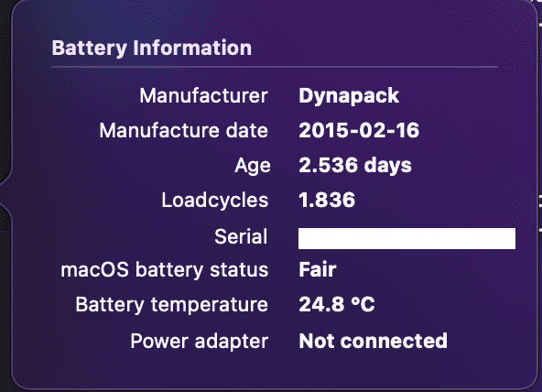Click the Battery Information heading
Image resolution: width=542 pixels, height=392 pixels.
[x=151, y=48]
